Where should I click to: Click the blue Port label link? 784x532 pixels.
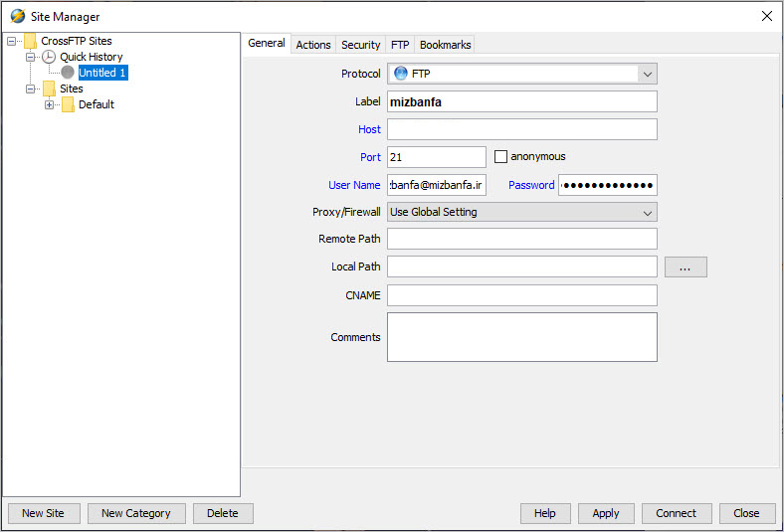tap(370, 157)
